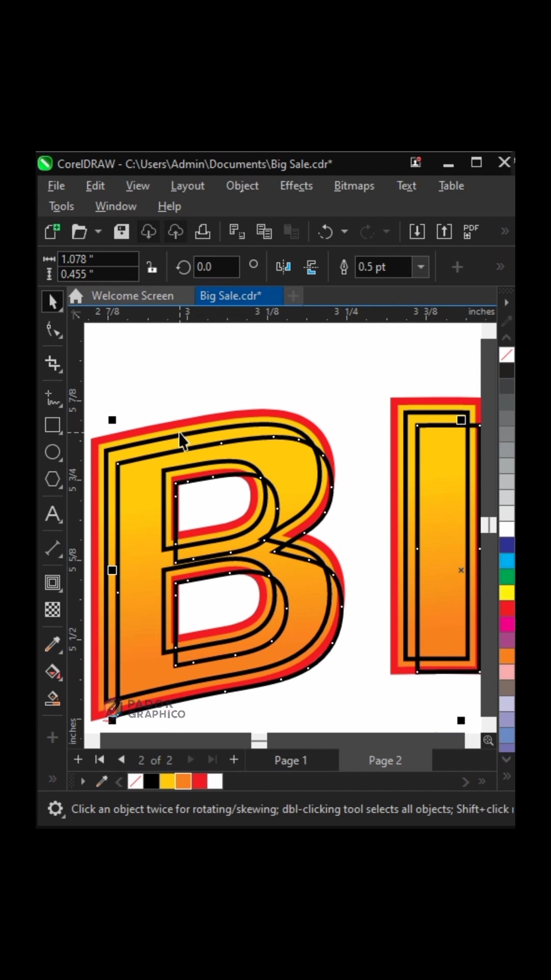Click the status bar settings gear
The height and width of the screenshot is (980, 551).
[x=55, y=808]
